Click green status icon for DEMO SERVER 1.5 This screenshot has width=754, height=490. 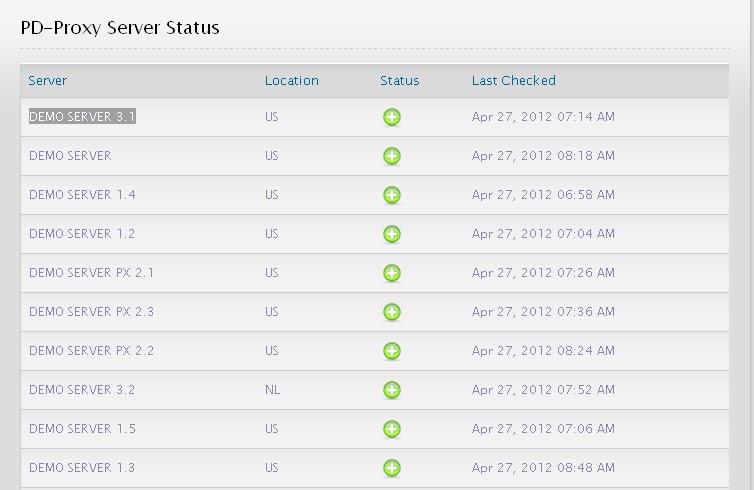coord(392,428)
